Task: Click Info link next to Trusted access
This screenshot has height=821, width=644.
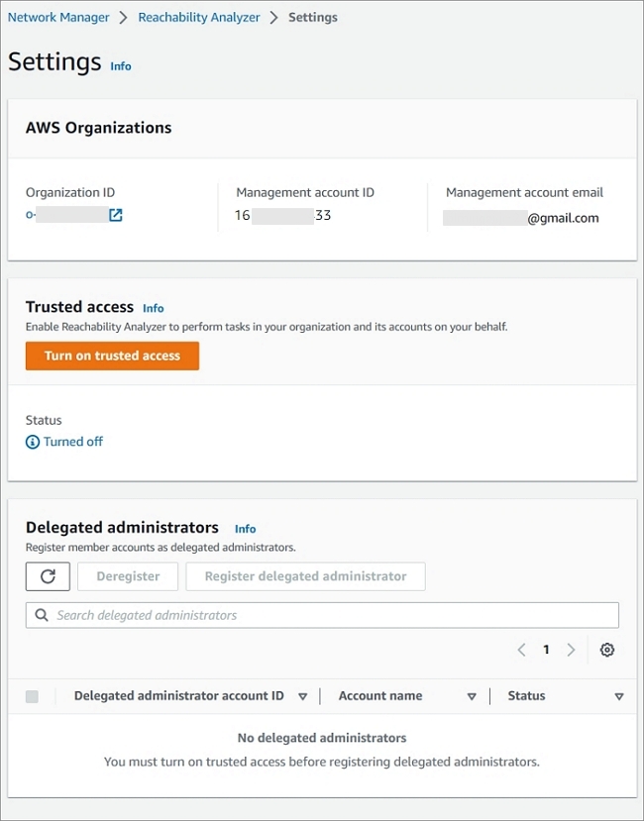Action: point(153,308)
